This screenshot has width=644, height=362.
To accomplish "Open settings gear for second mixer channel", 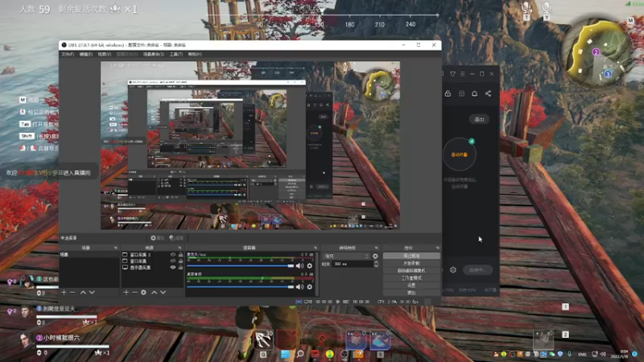I will pyautogui.click(x=310, y=287).
